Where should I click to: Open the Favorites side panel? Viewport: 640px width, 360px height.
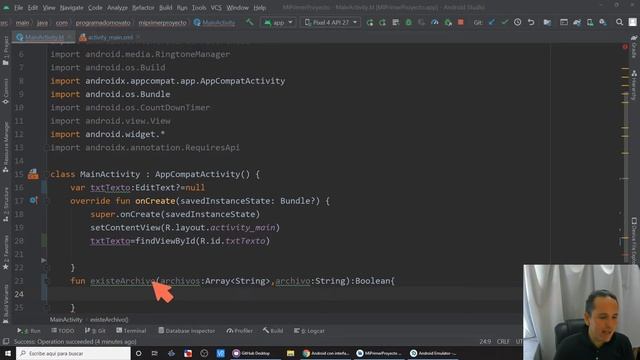[x=6, y=252]
